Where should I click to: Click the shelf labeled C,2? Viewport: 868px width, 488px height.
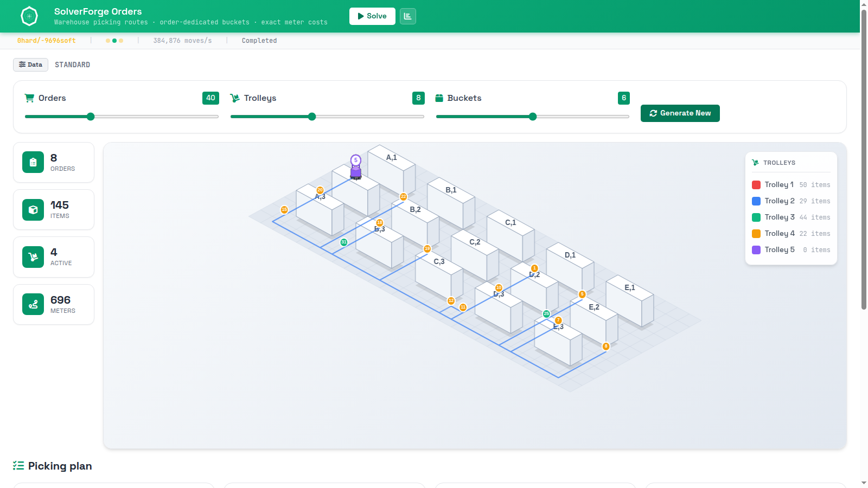point(475,255)
